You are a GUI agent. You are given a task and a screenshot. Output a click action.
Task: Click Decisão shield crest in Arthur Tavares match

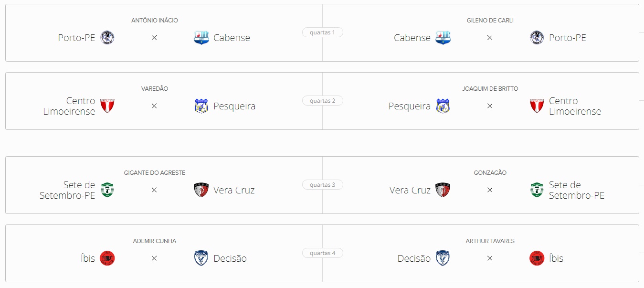(x=443, y=258)
